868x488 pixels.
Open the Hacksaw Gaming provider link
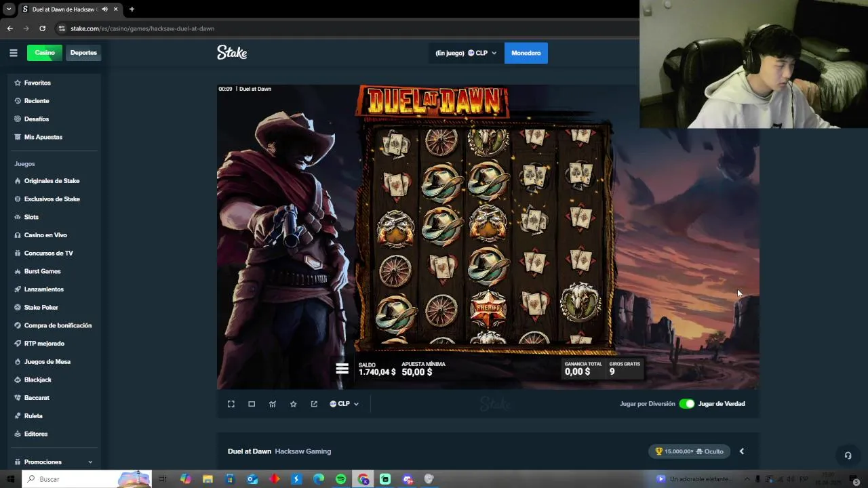coord(302,451)
